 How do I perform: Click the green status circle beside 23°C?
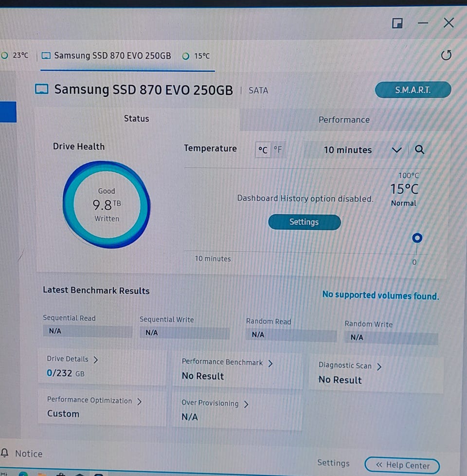pos(4,55)
